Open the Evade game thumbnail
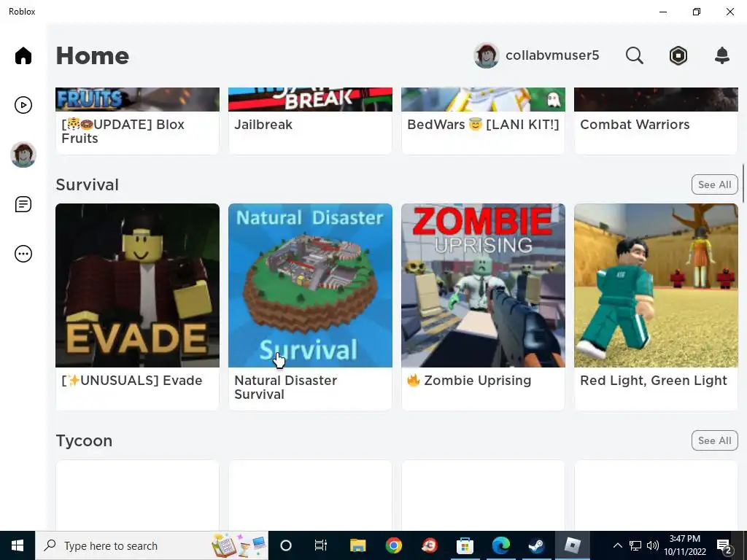This screenshot has height=560, width=747. coord(138,285)
